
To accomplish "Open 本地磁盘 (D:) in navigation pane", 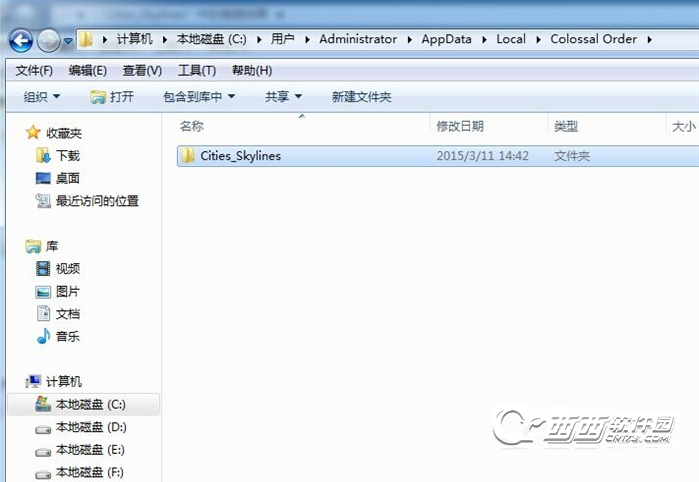I will coord(91,427).
